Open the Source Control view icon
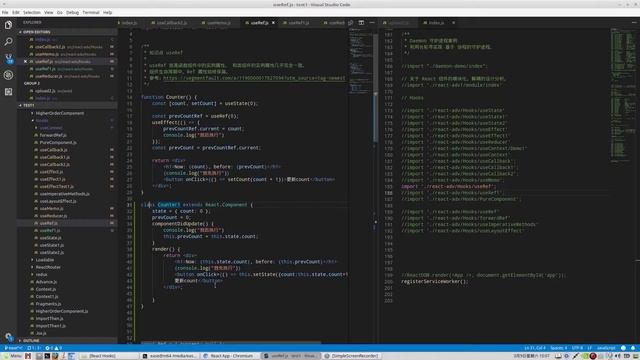 click(8, 58)
